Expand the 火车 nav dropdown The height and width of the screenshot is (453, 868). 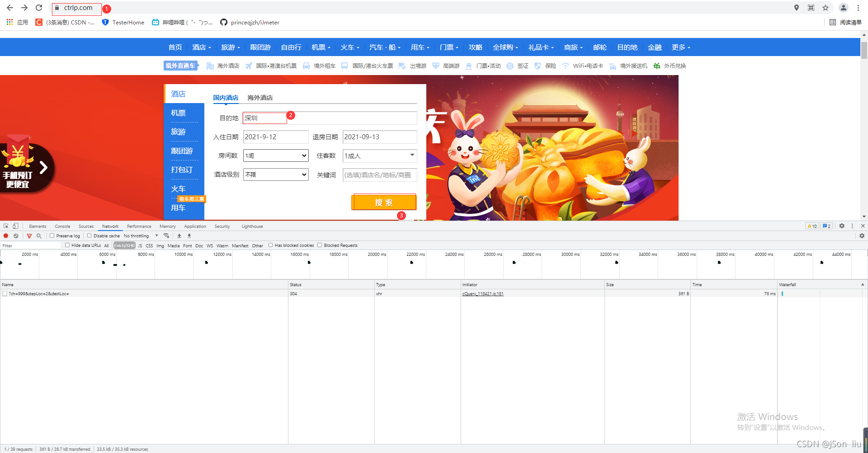[x=350, y=47]
